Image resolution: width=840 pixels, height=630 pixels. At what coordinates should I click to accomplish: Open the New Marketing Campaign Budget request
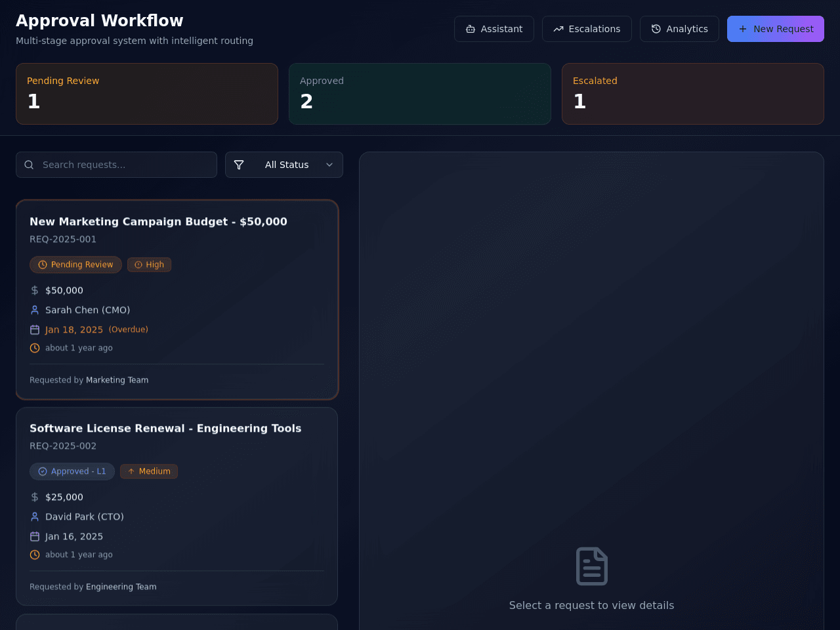point(177,300)
